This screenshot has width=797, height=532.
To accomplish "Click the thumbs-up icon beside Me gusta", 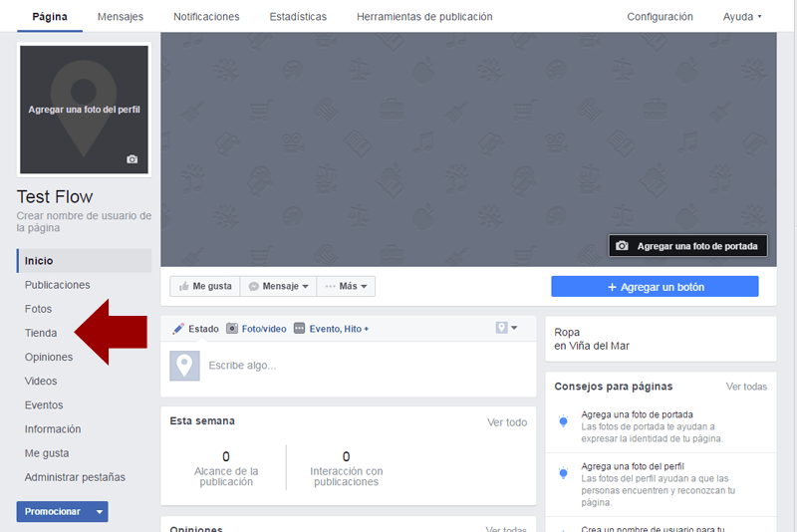I will click(x=184, y=286).
